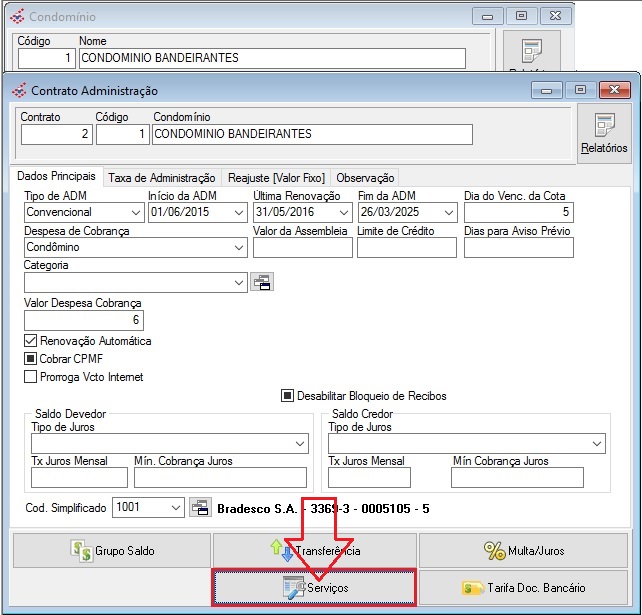Screen dimensions: 642x615
Task: Select the Observação tab
Action: coord(365,178)
